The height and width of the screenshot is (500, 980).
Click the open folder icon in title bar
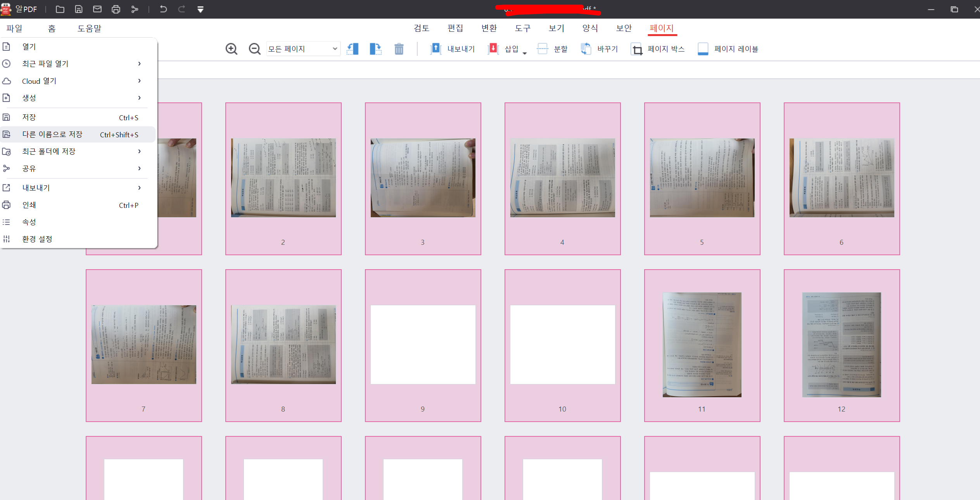60,9
